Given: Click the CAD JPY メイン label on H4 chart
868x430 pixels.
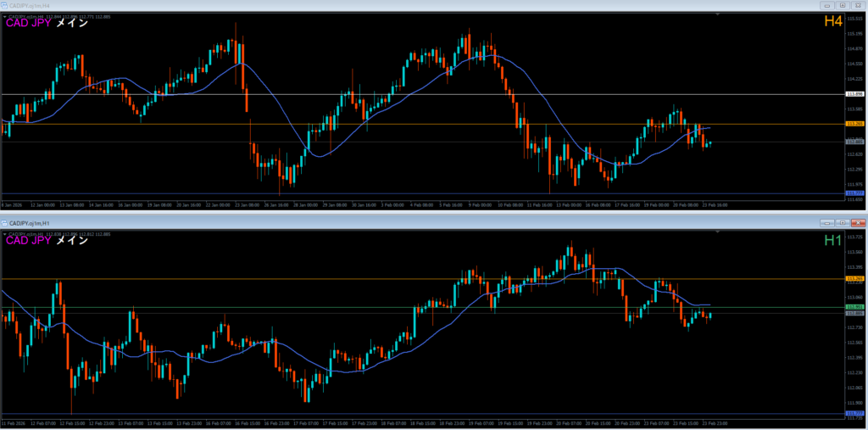Looking at the screenshot, I should pyautogui.click(x=47, y=23).
